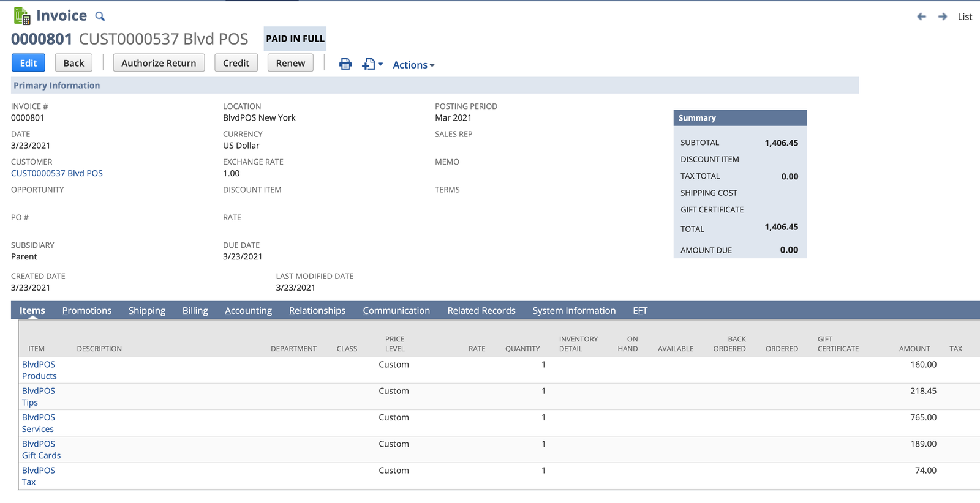
Task: Click the GIFT CERTIFICATE column header
Action: pyautogui.click(x=838, y=344)
